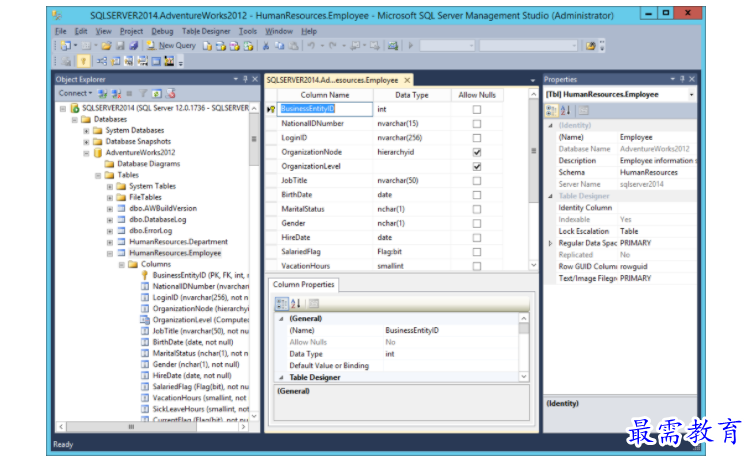The width and height of the screenshot is (750, 463).
Task: Open the Help menu
Action: tap(309, 31)
